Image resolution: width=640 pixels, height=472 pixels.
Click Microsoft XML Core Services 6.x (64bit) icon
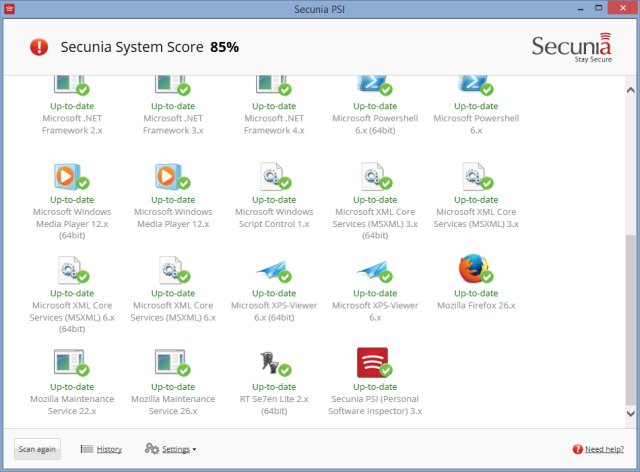click(x=71, y=271)
